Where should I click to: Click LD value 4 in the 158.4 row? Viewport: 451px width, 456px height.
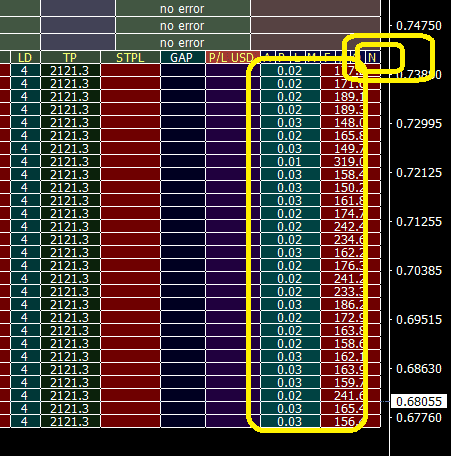tap(24, 175)
